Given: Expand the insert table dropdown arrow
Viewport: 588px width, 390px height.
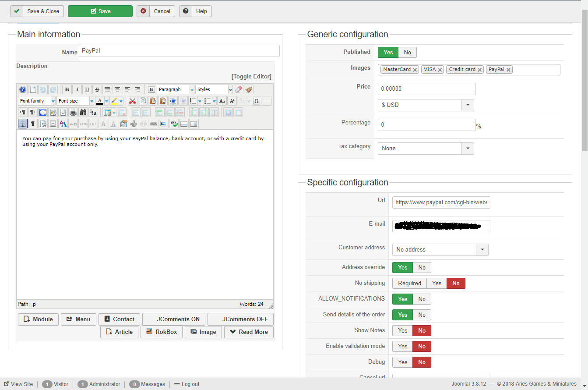Looking at the screenshot, I should coord(114,112).
